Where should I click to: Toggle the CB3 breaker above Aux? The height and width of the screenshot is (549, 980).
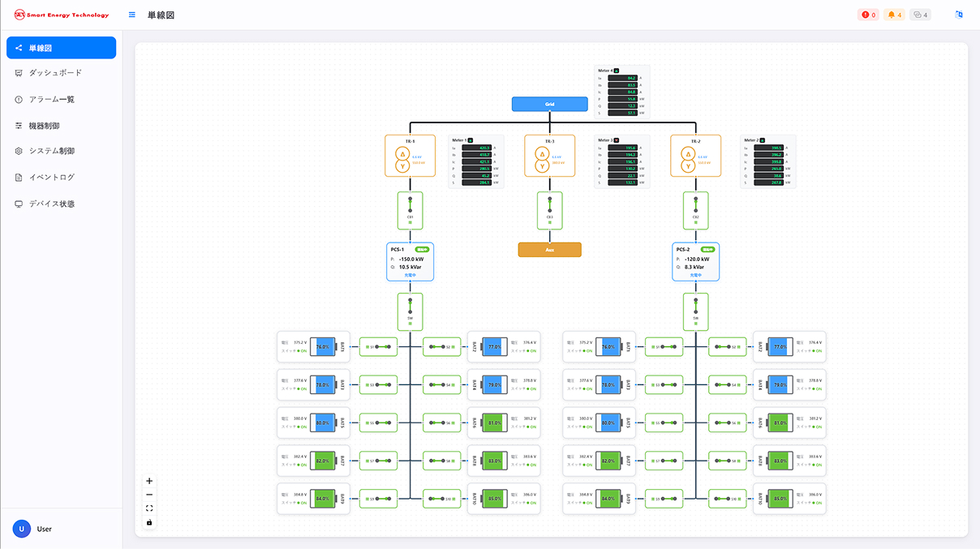[x=549, y=209]
